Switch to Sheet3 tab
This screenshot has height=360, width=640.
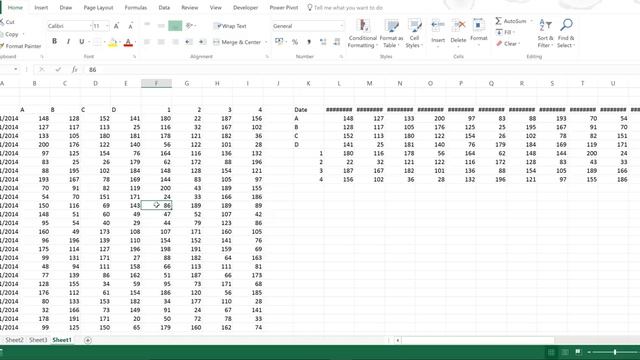tap(38, 340)
